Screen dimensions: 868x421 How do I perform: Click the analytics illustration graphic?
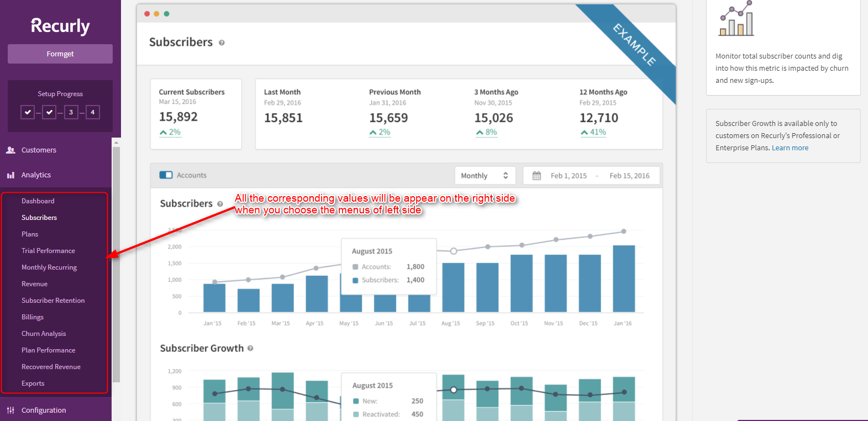click(736, 19)
